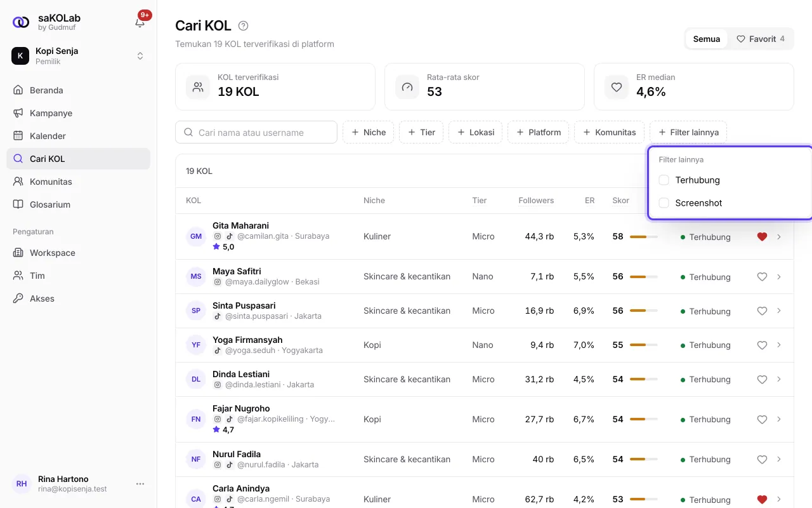
Task: Favorite Yoga Firmansyah with heart icon
Action: tap(762, 345)
